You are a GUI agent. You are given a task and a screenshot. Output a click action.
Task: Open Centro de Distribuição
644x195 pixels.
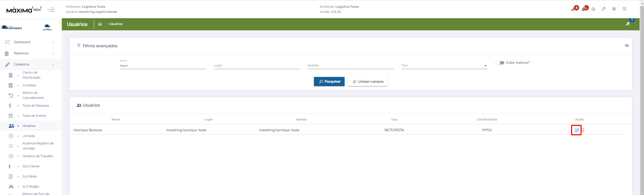pos(31,75)
